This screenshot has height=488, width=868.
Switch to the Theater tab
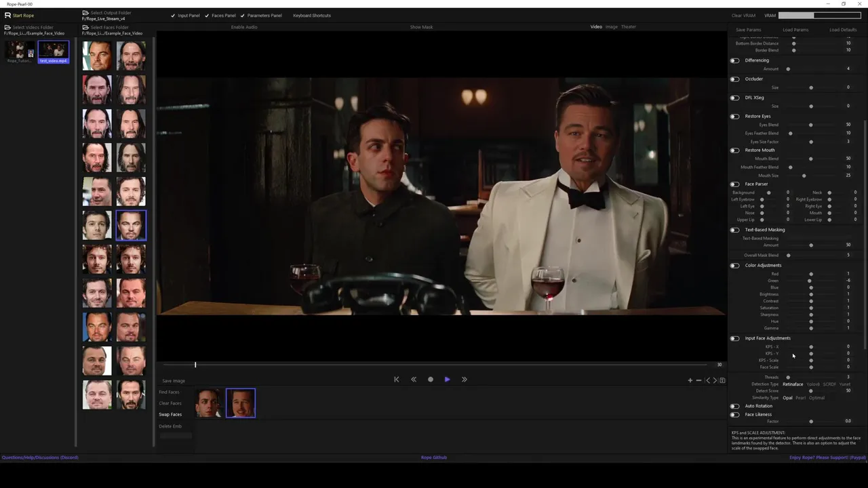click(629, 27)
